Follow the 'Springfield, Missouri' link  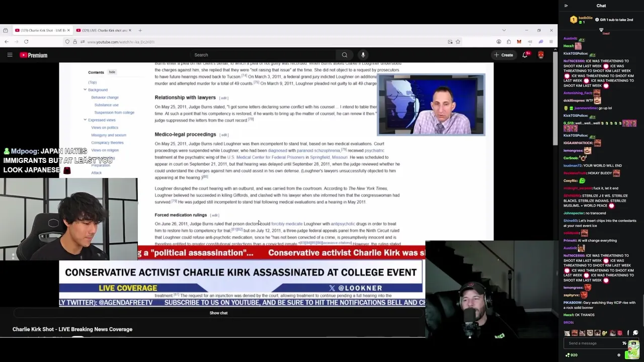pos(329,157)
